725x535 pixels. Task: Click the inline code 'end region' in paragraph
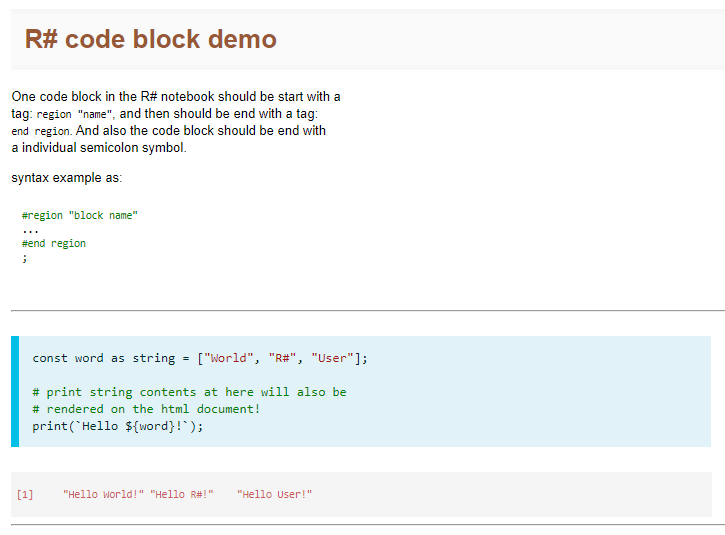(x=41, y=131)
